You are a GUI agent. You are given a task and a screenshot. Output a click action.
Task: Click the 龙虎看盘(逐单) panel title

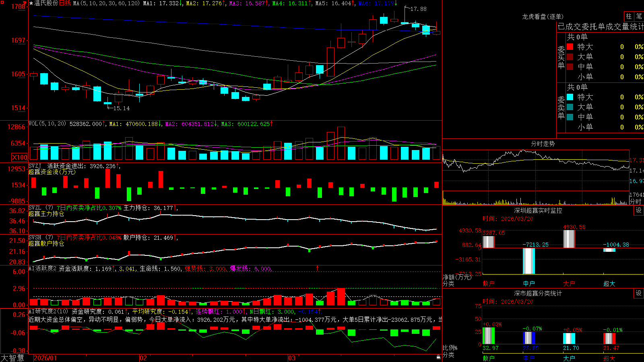tap(543, 16)
